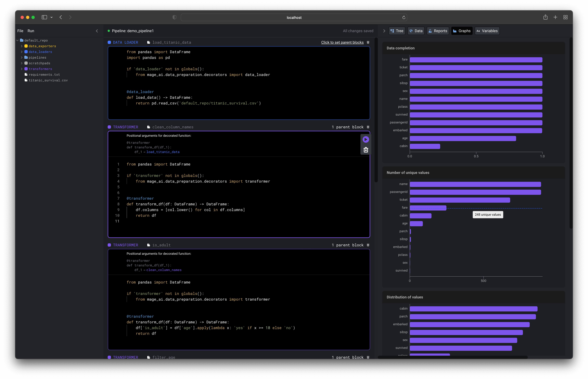Run the clean_column_names block with play button
The height and width of the screenshot is (379, 588).
tap(366, 140)
